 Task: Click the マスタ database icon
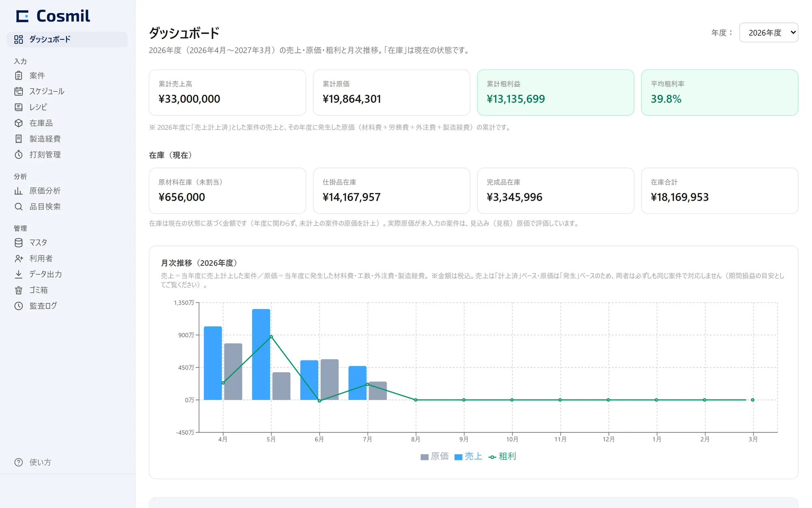click(x=19, y=243)
